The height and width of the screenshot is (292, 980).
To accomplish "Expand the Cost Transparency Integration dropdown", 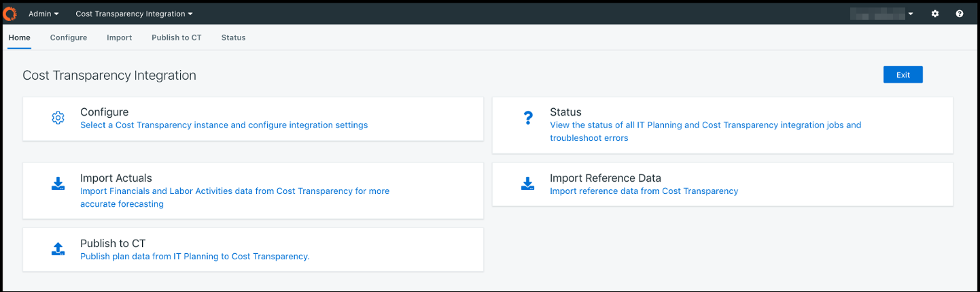I will 134,14.
